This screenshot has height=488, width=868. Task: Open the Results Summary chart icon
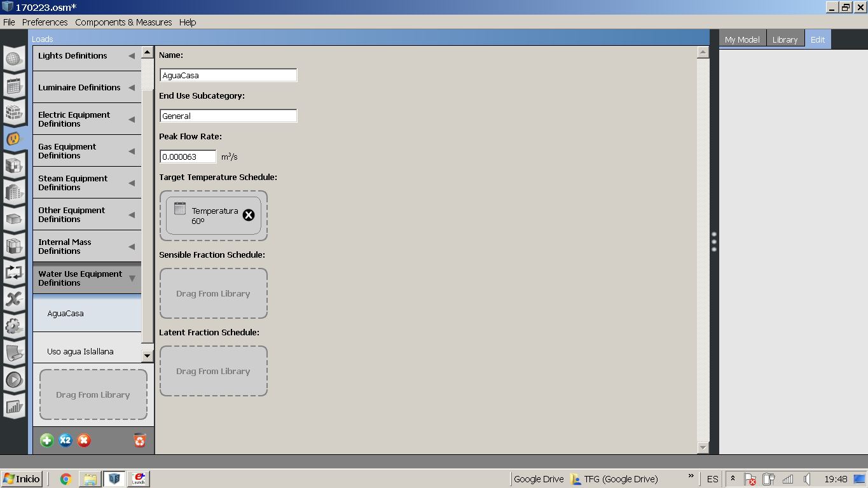click(x=14, y=407)
